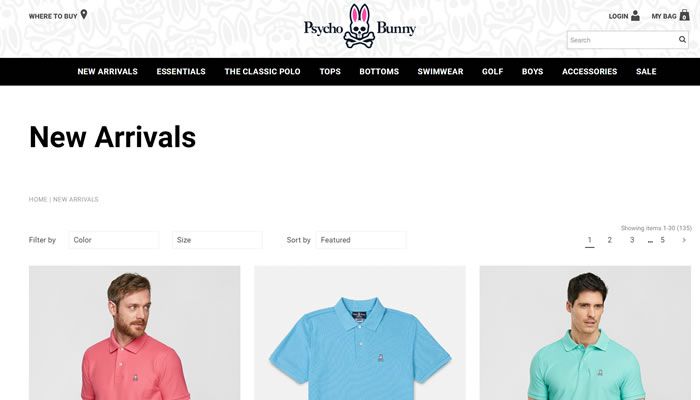Expand the Color filter dropdown
Viewport: 700px width, 400px height.
114,240
